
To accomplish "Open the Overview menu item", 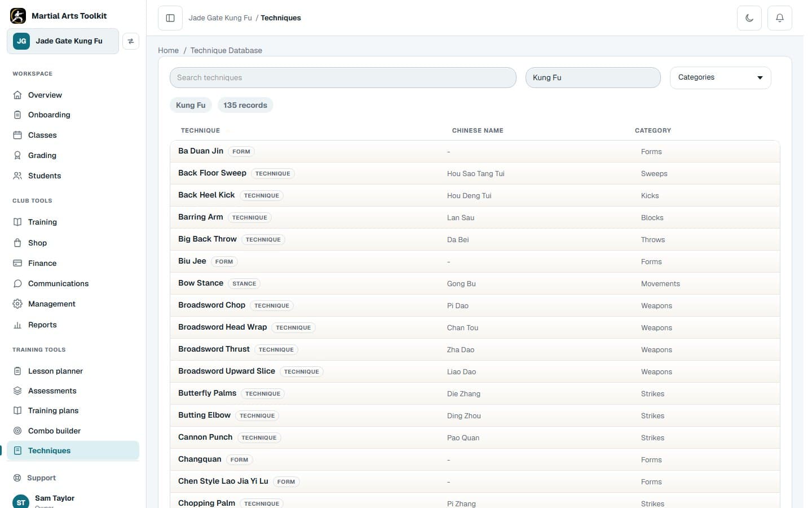I will point(73,95).
